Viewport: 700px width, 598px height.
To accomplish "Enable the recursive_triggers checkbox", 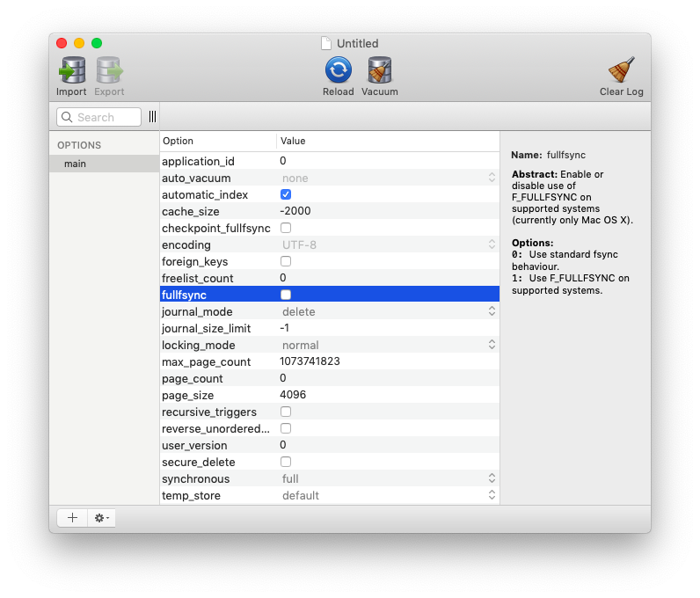I will coord(286,412).
